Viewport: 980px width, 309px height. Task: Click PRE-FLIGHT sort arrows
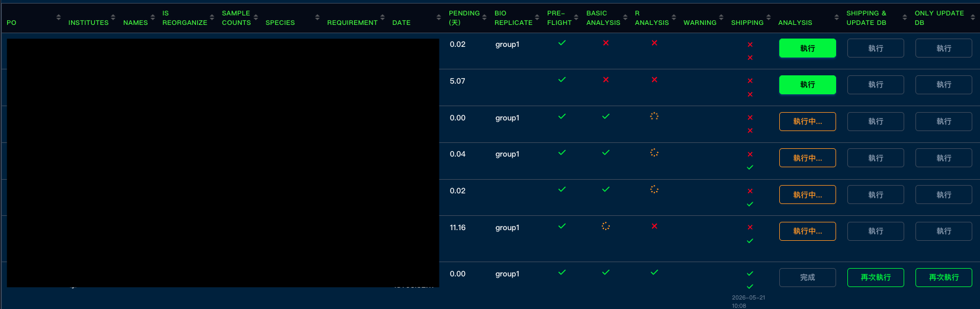[x=576, y=17]
